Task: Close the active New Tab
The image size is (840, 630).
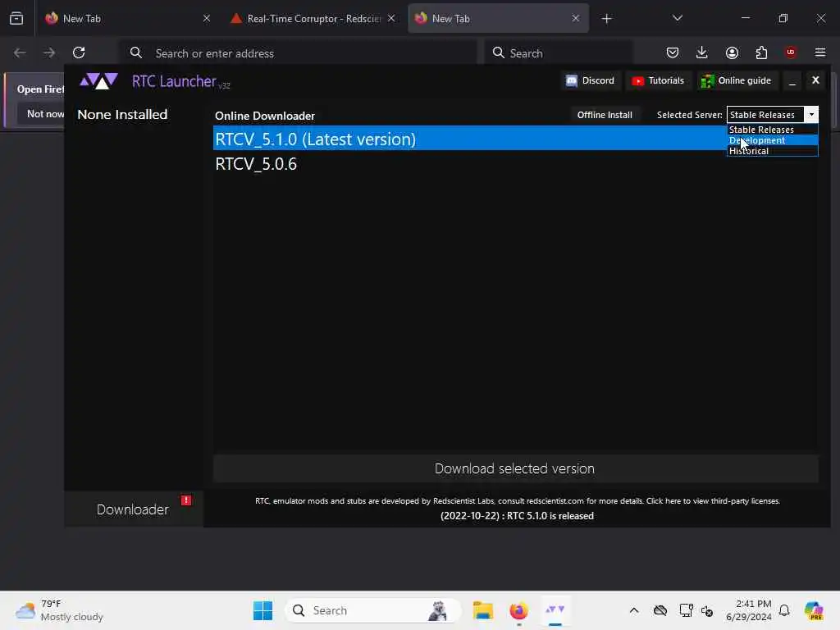Action: pos(575,18)
